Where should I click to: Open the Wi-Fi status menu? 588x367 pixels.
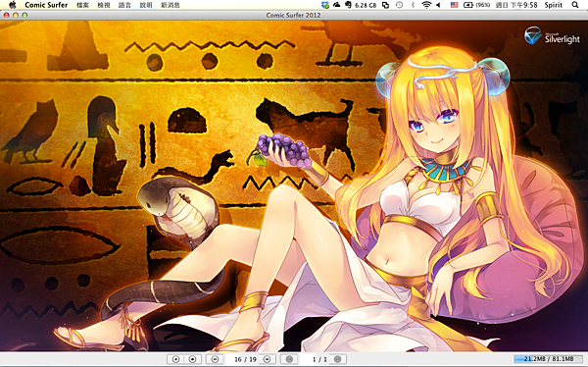pos(426,5)
